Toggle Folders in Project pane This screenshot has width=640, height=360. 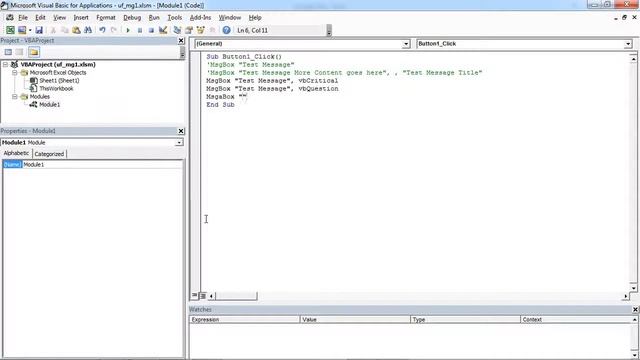point(34,52)
